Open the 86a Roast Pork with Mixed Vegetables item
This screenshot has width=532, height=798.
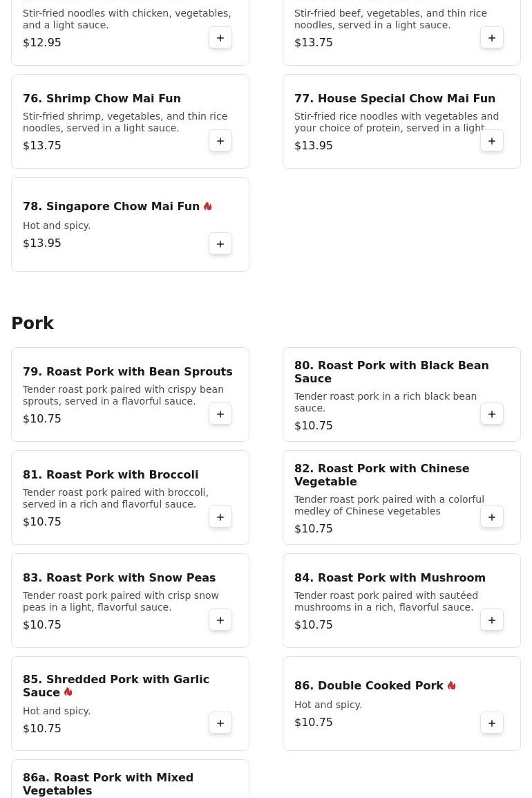(x=108, y=783)
